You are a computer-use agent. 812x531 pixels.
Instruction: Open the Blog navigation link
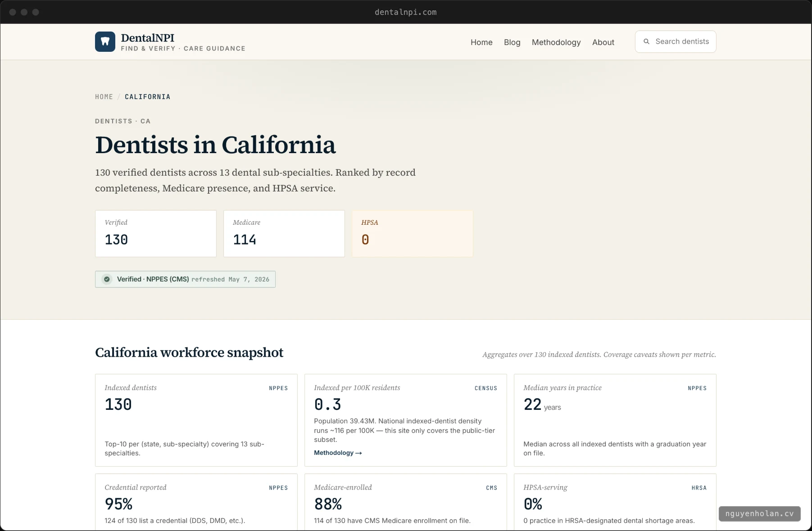tap(512, 42)
